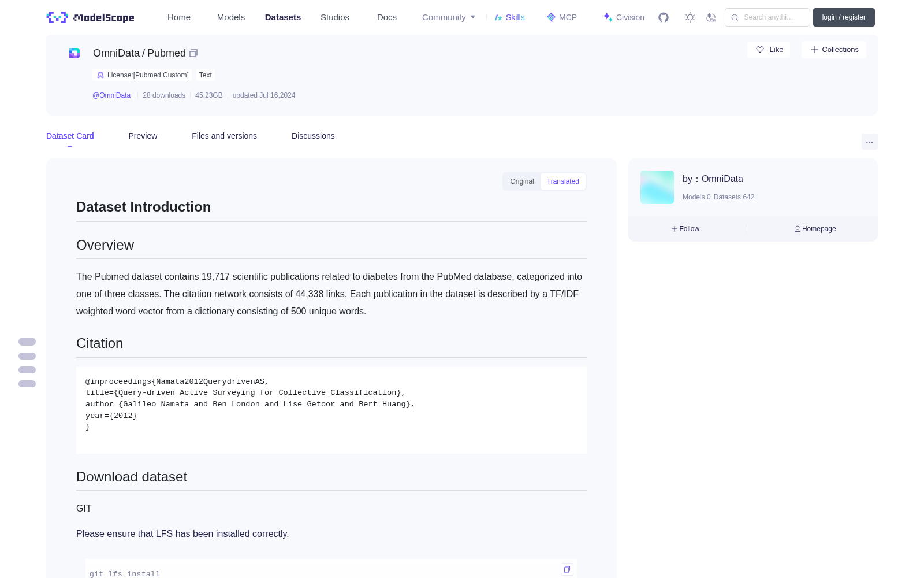Click the license badge icon
924x578 pixels.
coord(100,75)
